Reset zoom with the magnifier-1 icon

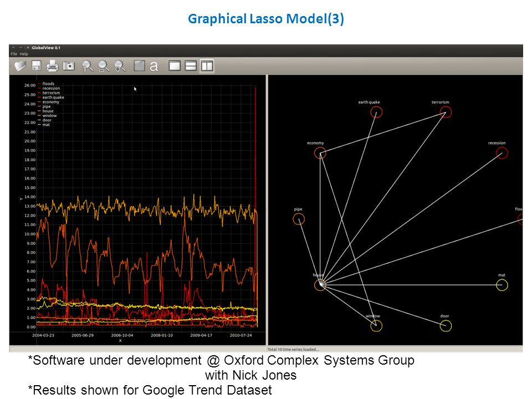click(x=88, y=66)
